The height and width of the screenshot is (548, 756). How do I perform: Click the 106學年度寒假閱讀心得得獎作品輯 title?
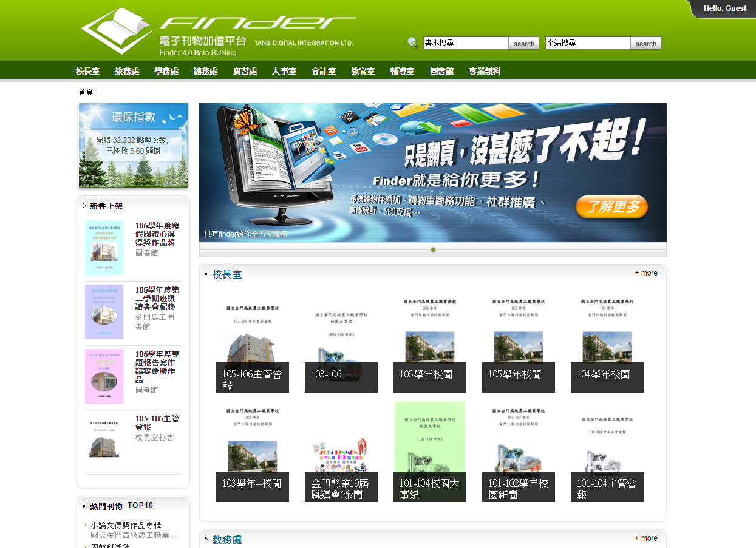(157, 234)
